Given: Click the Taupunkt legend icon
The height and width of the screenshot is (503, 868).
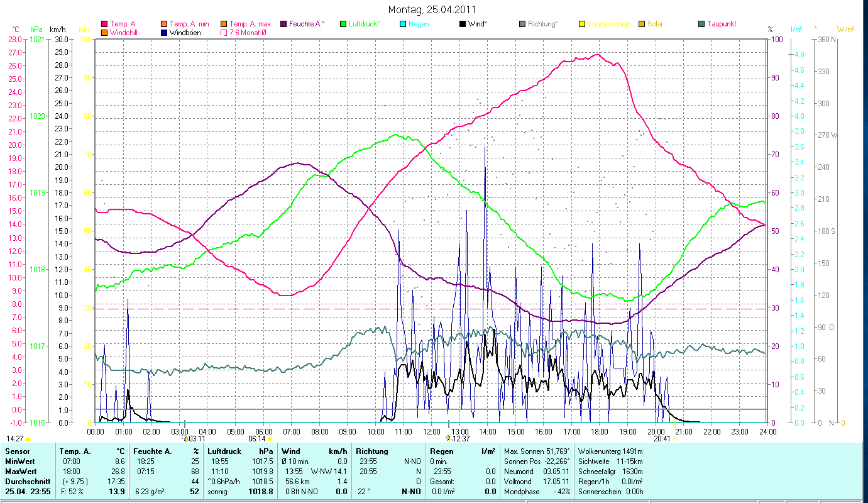Looking at the screenshot, I should (x=701, y=24).
